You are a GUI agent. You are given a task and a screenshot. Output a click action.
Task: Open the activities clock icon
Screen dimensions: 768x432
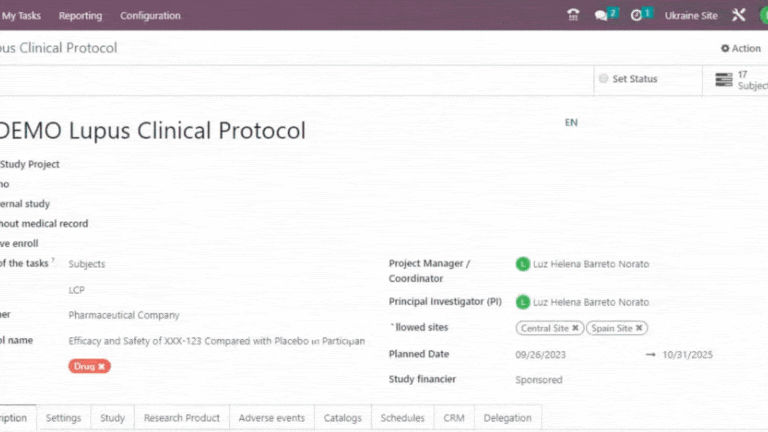coord(636,15)
